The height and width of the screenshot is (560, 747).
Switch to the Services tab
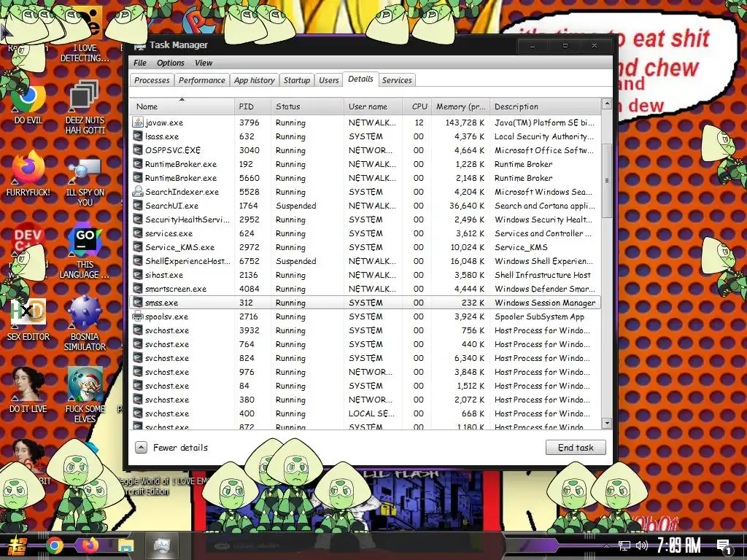click(397, 80)
